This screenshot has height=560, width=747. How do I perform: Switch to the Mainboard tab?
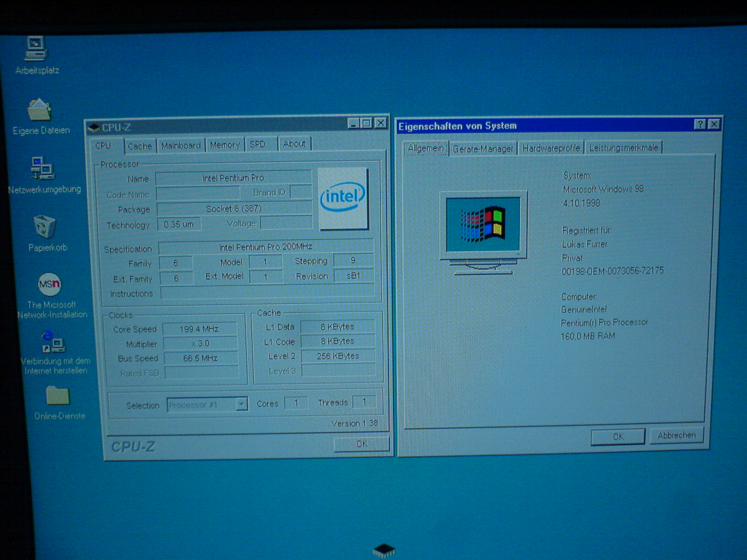click(181, 145)
